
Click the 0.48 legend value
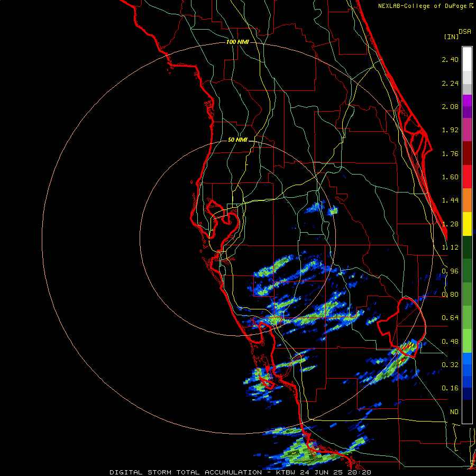pyautogui.click(x=450, y=342)
